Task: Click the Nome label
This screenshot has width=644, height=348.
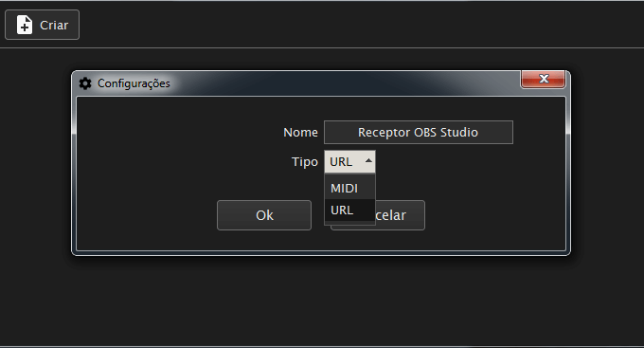Action: tap(300, 133)
